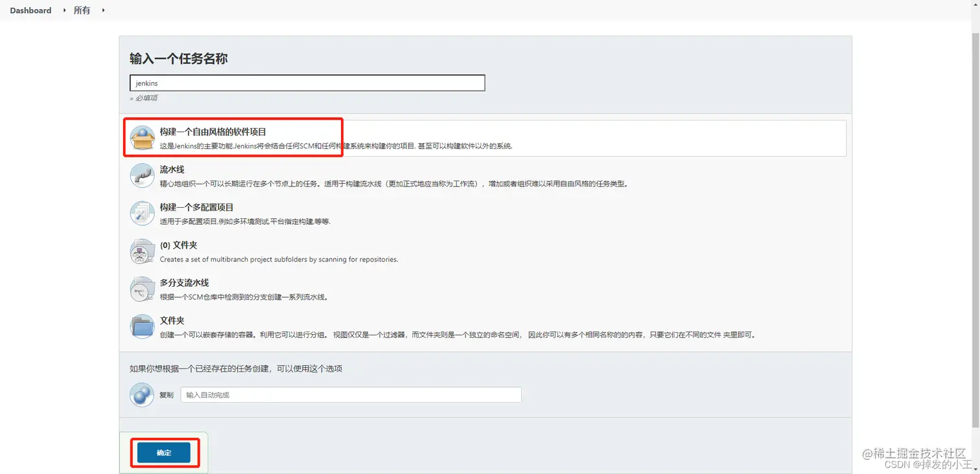Click the Freestyle project description text
The height and width of the screenshot is (474, 980).
[336, 146]
